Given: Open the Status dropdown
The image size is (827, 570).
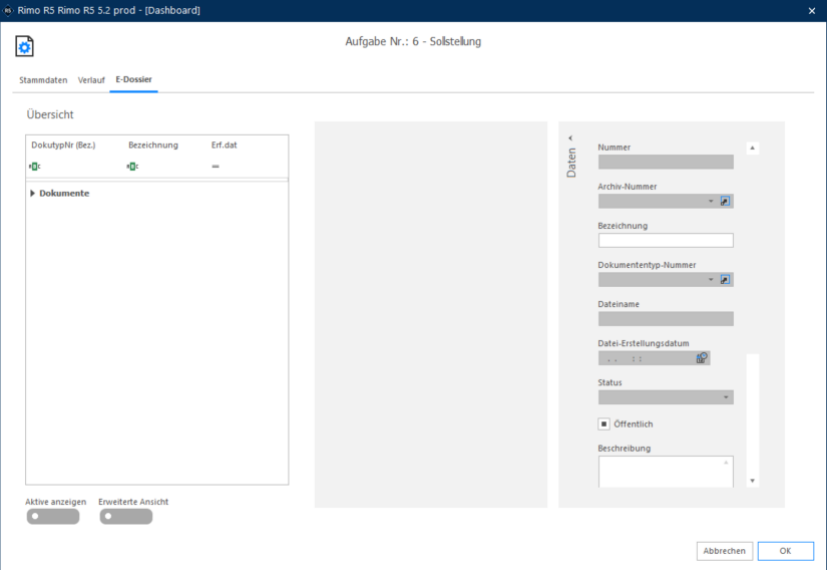Looking at the screenshot, I should 666,398.
